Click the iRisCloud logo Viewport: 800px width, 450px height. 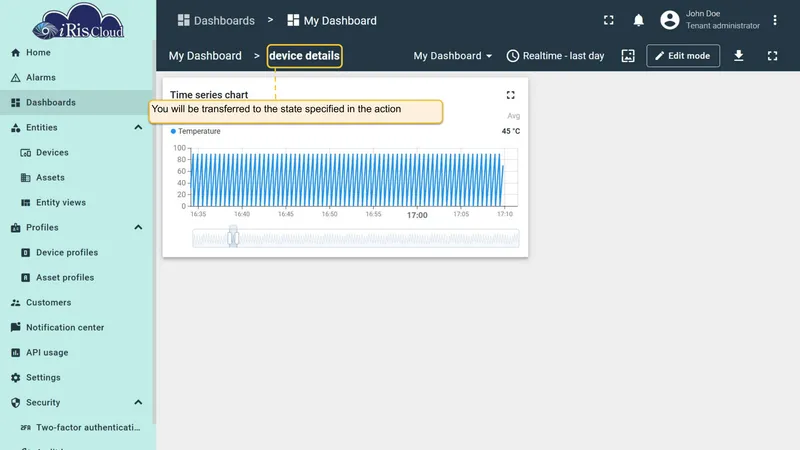point(78,21)
